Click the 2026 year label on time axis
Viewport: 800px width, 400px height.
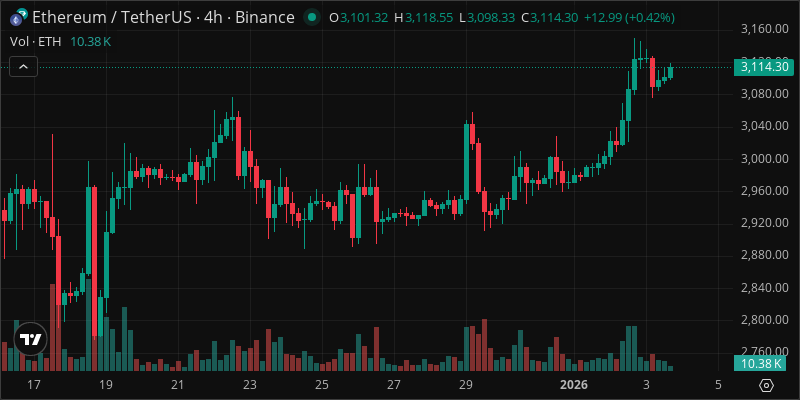[x=574, y=385]
